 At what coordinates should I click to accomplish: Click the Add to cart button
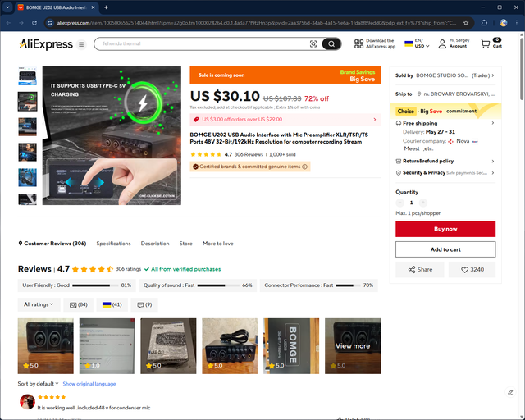445,249
